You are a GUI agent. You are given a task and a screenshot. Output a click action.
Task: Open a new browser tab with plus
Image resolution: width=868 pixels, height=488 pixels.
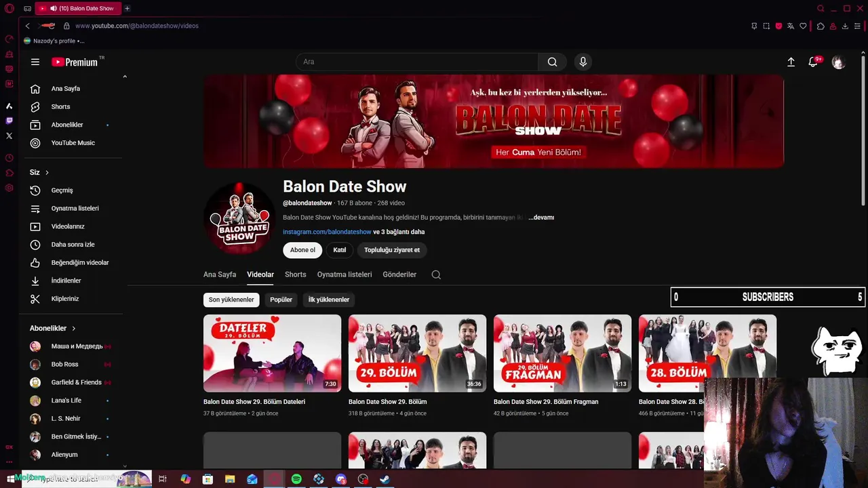tap(127, 8)
